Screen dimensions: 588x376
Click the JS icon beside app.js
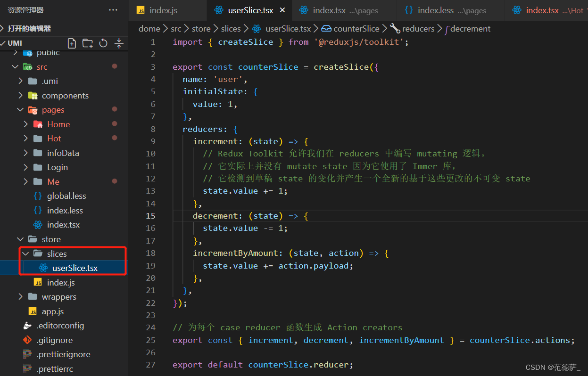[33, 311]
